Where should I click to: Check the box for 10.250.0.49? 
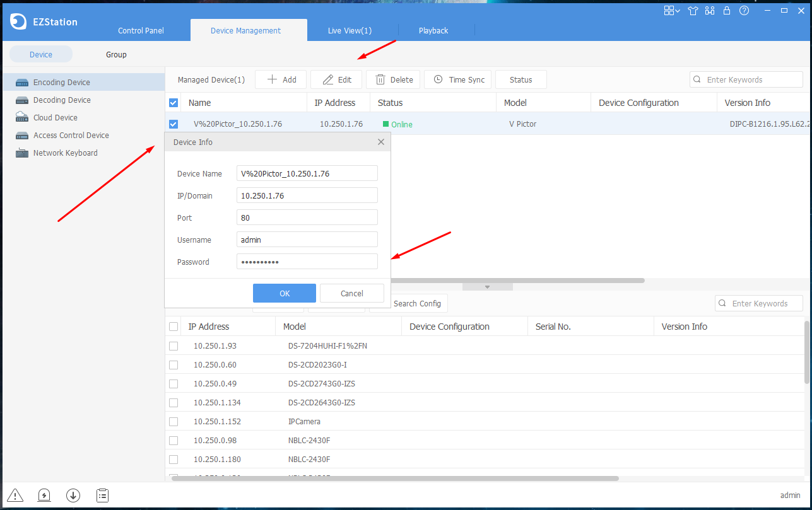point(174,384)
